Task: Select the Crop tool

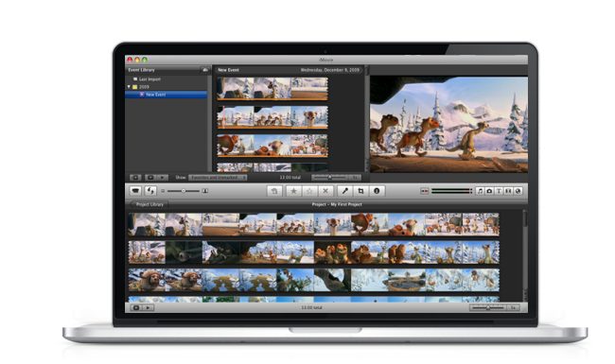Action: coord(360,191)
